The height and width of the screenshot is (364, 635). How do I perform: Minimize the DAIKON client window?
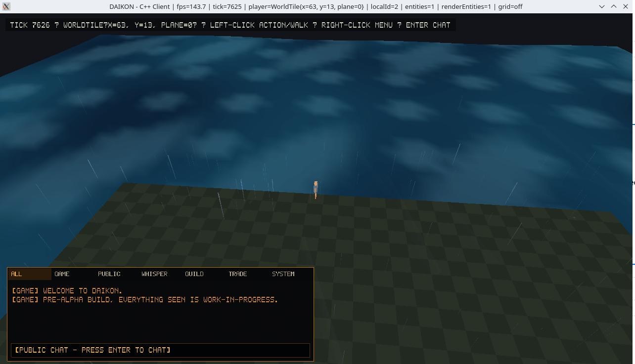602,6
